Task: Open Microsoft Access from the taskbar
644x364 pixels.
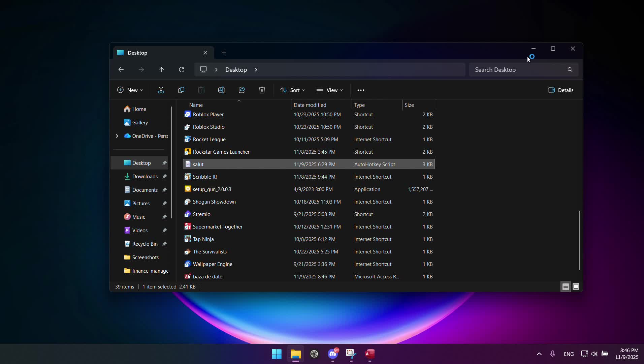Action: (x=370, y=354)
